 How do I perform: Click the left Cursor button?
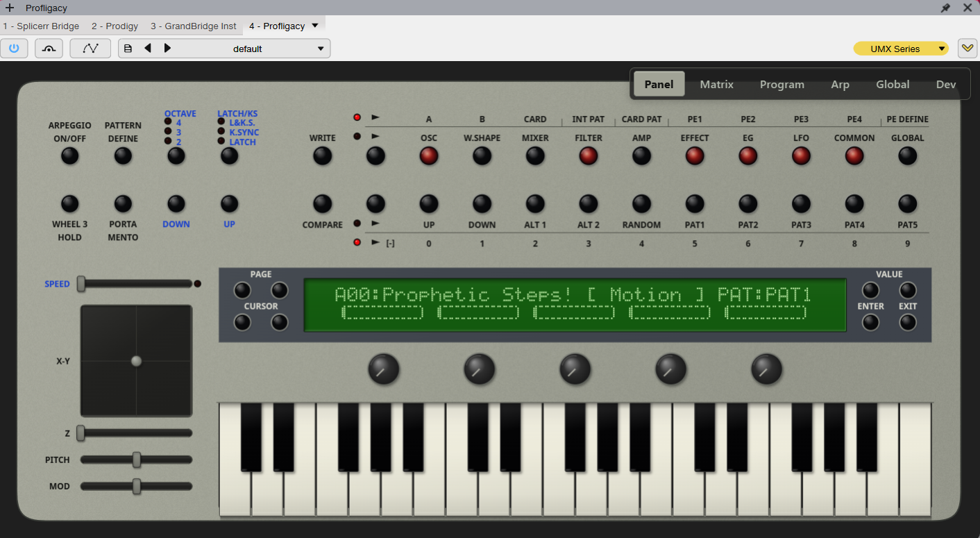click(242, 322)
